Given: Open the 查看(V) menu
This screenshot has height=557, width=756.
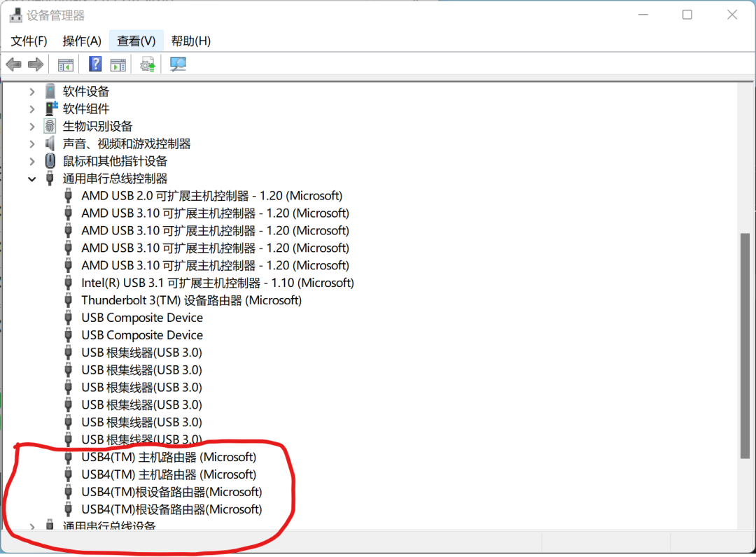Looking at the screenshot, I should coord(136,41).
